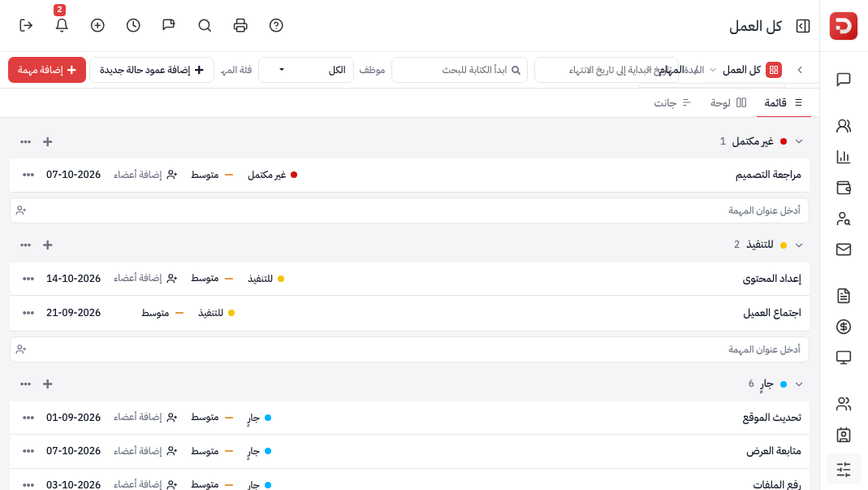Collapse the للتنفيذ group chevron
Screen dimensions: 868x490
pyautogui.click(x=799, y=245)
